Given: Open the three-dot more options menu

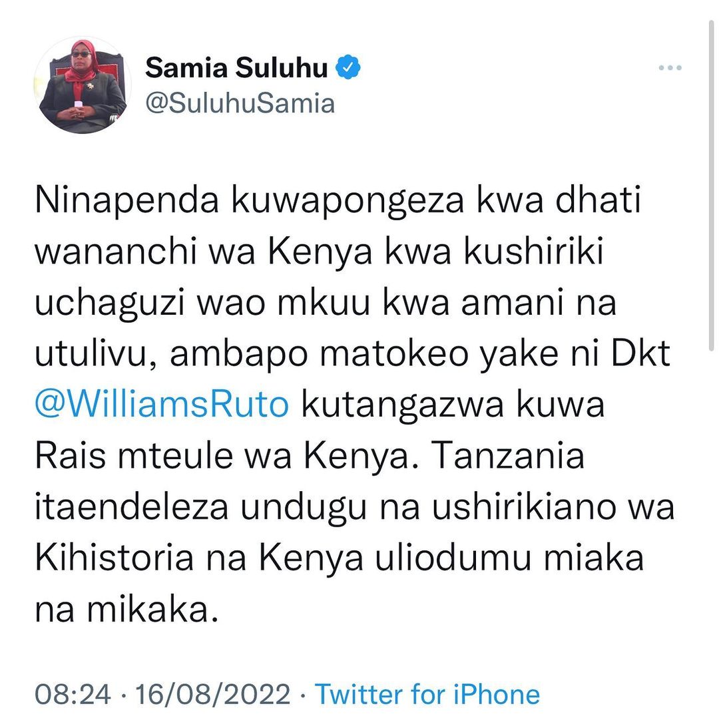Looking at the screenshot, I should [x=670, y=68].
